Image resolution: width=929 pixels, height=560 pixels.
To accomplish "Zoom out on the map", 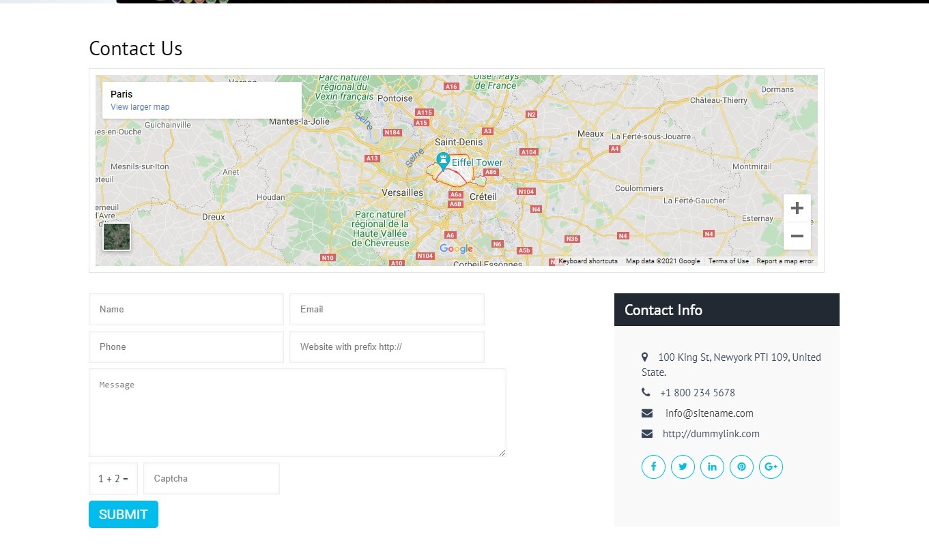I will coord(797,236).
